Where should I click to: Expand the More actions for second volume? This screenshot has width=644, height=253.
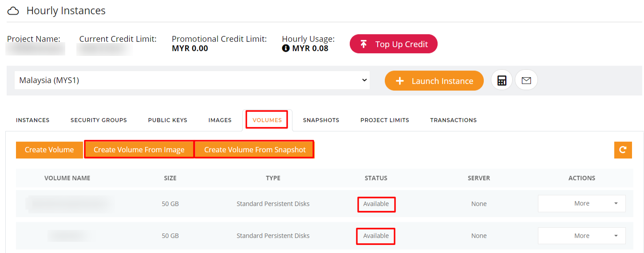(x=582, y=236)
